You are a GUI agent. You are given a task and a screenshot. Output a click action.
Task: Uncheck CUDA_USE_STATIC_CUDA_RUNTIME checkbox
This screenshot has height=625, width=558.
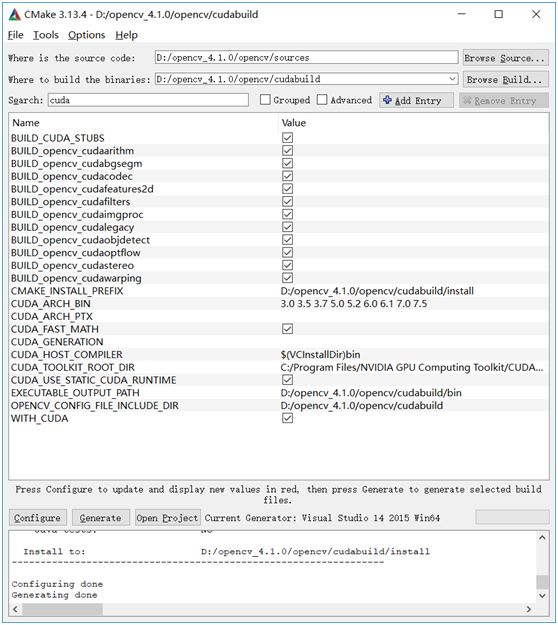[287, 380]
